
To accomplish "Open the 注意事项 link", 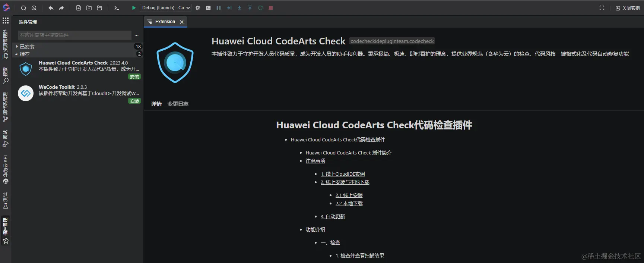I will (x=315, y=161).
